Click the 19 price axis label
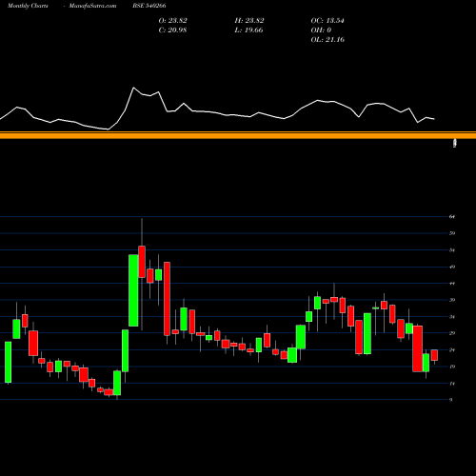This screenshot has height=476, width=476. [452, 367]
